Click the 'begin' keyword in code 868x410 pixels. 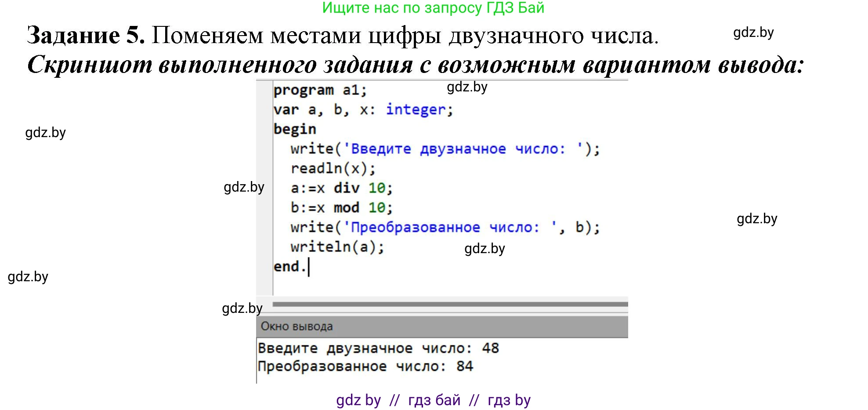coord(295,129)
